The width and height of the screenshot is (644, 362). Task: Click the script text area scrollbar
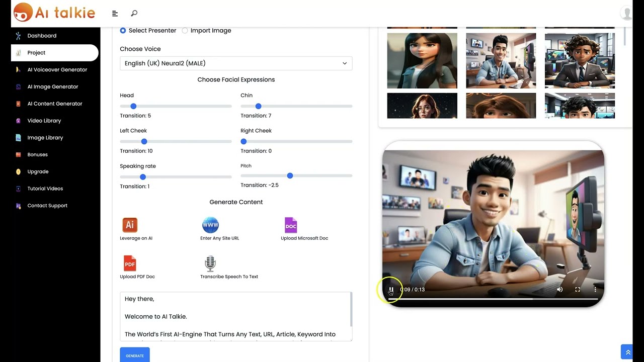pos(351,310)
